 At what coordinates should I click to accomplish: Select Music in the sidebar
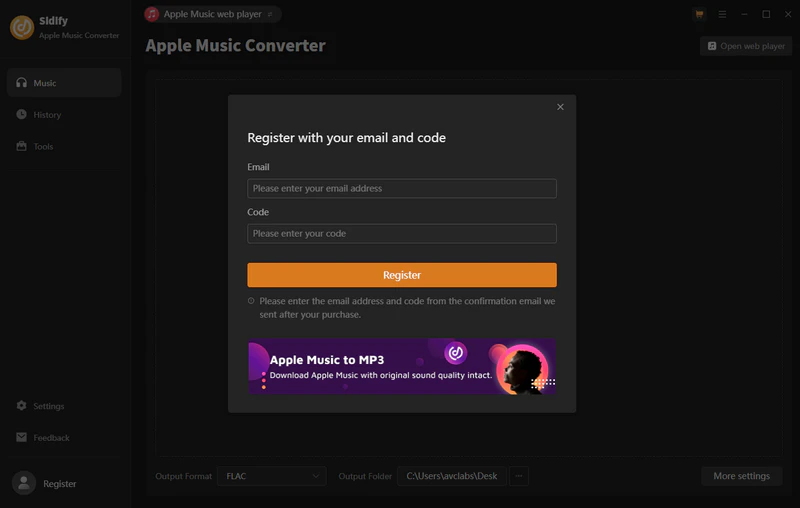pos(64,83)
